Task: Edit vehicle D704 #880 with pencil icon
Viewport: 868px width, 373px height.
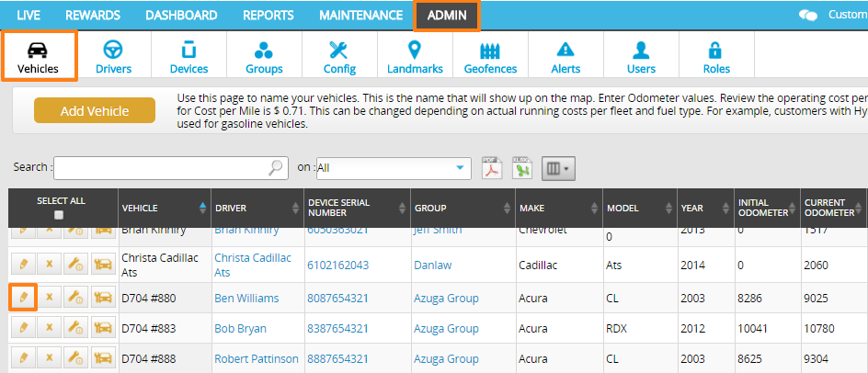Action: click(23, 298)
